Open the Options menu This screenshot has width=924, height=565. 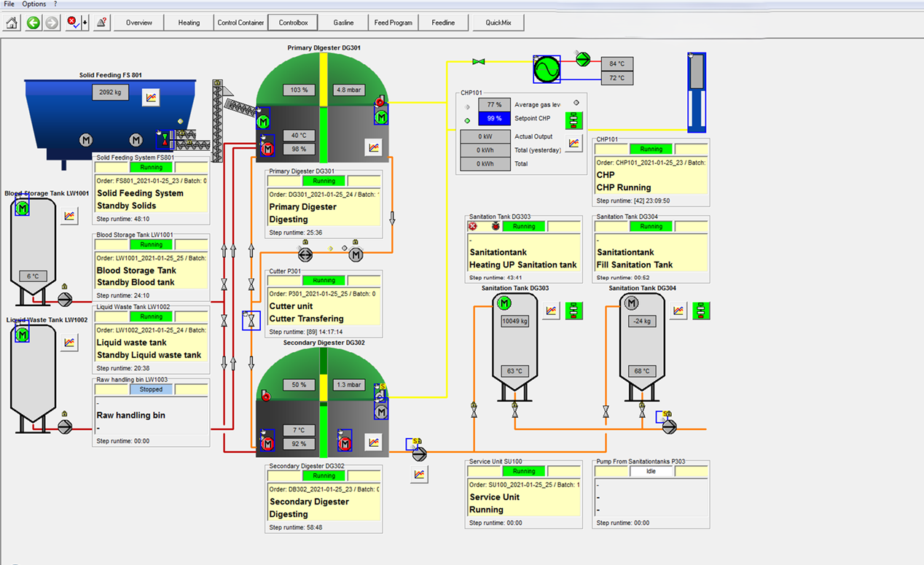pos(34,4)
